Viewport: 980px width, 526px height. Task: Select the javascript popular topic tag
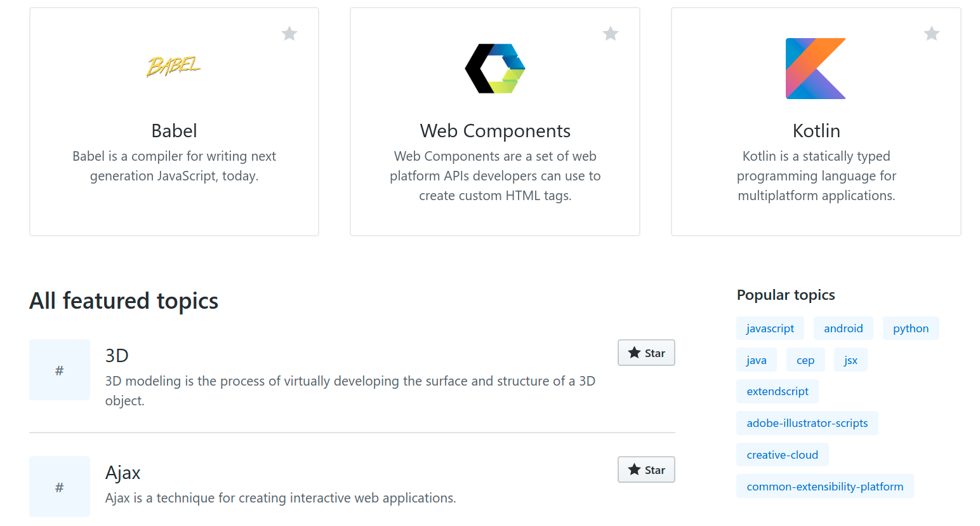click(x=770, y=328)
